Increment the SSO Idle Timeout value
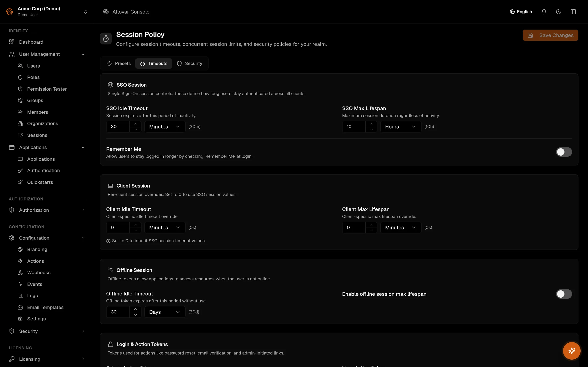This screenshot has height=367, width=588. (x=136, y=124)
